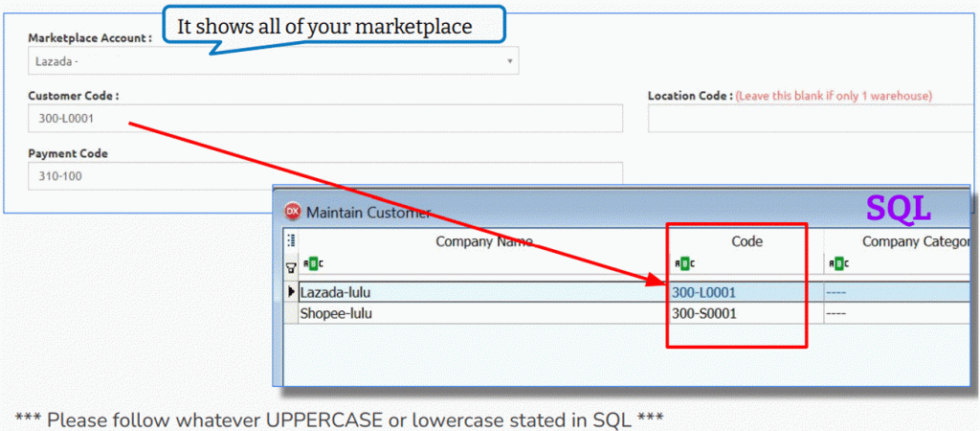Select the Shopee-lulu company name cell

coord(483,313)
